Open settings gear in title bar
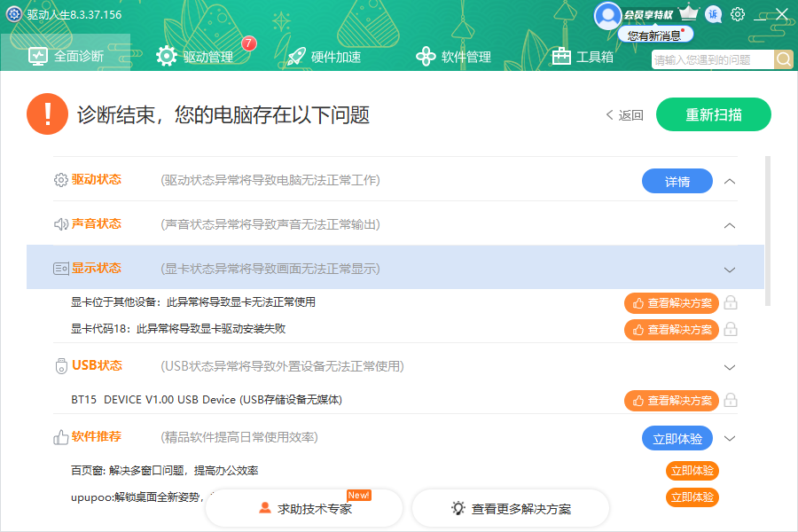798x532 pixels. (x=738, y=14)
